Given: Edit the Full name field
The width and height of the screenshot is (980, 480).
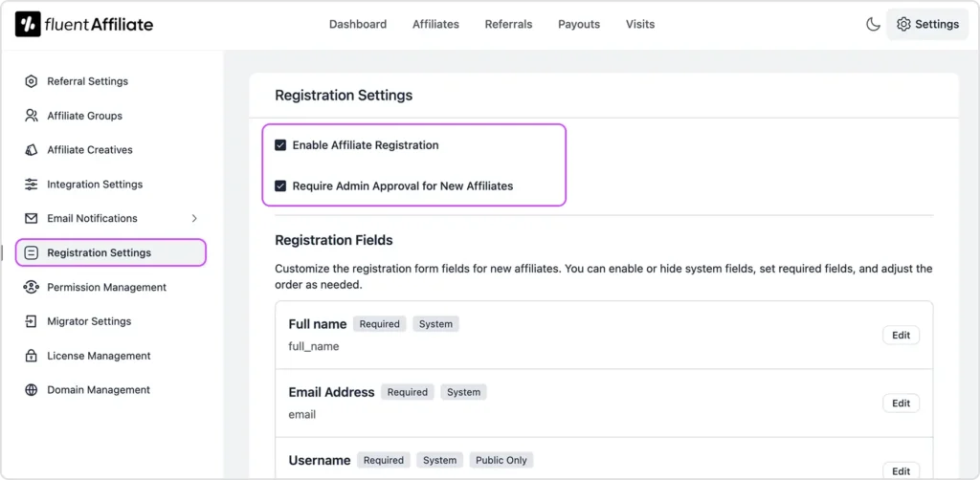Looking at the screenshot, I should pos(902,336).
